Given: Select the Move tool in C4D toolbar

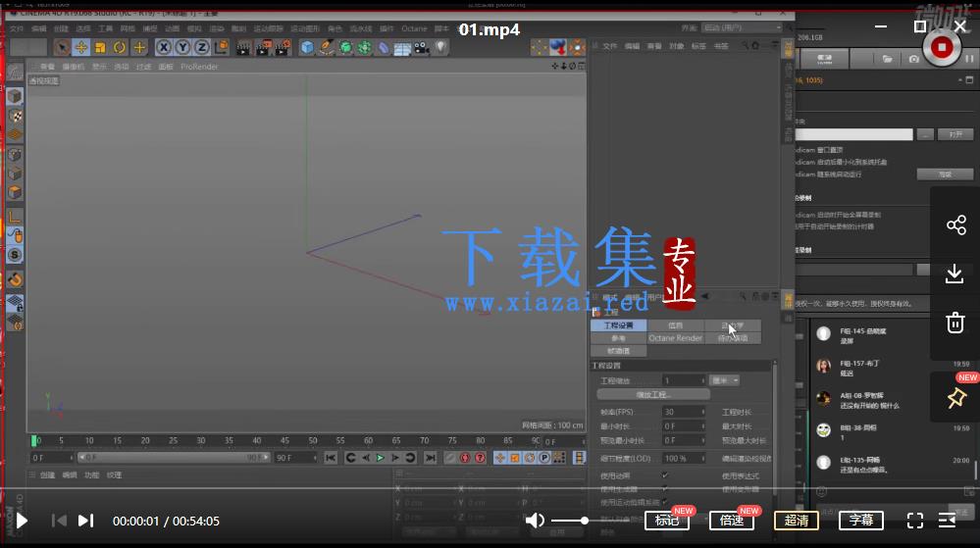Looking at the screenshot, I should pyautogui.click(x=81, y=47).
